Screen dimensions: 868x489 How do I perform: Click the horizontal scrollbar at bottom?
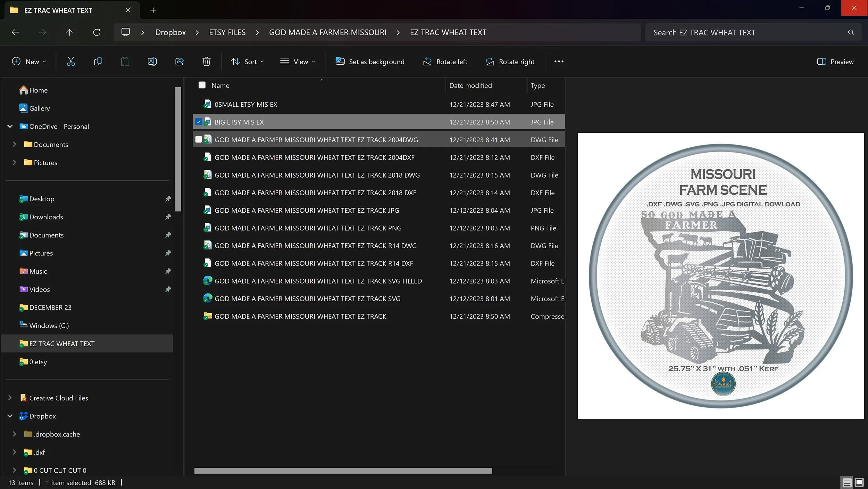tap(343, 471)
